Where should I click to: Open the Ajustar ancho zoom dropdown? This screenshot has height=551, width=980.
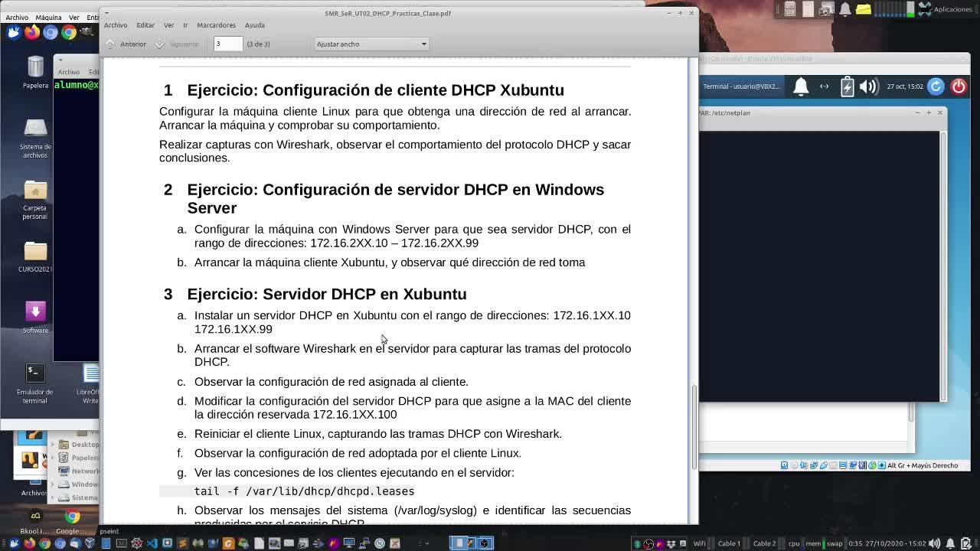point(371,44)
